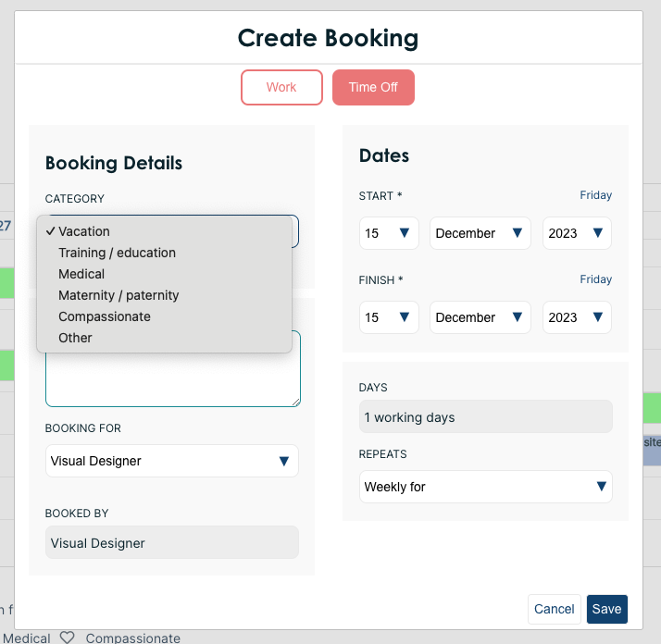Image resolution: width=661 pixels, height=644 pixels.
Task: Select the Time Off booking type
Action: pyautogui.click(x=373, y=88)
